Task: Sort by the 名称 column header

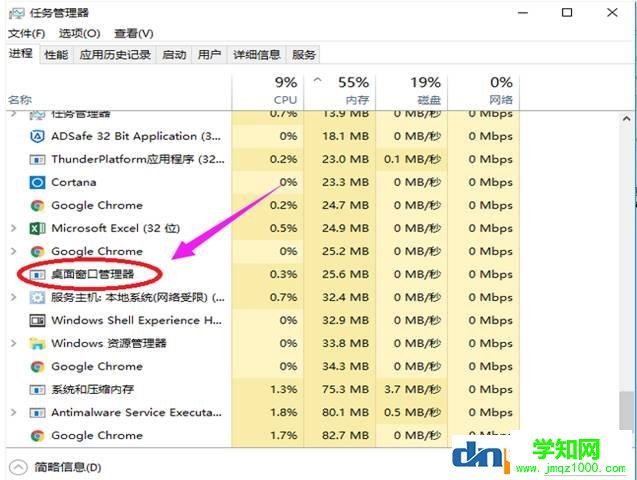Action: [x=119, y=92]
